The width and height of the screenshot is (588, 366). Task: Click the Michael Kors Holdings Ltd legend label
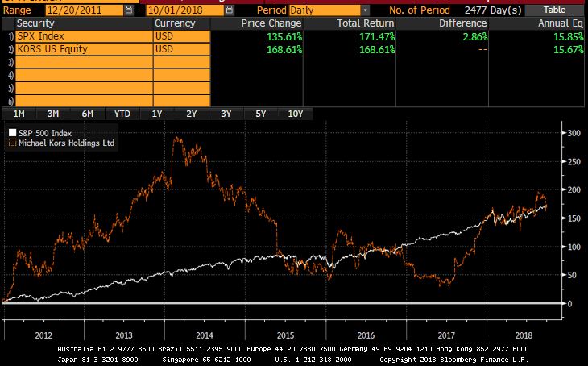click(66, 143)
